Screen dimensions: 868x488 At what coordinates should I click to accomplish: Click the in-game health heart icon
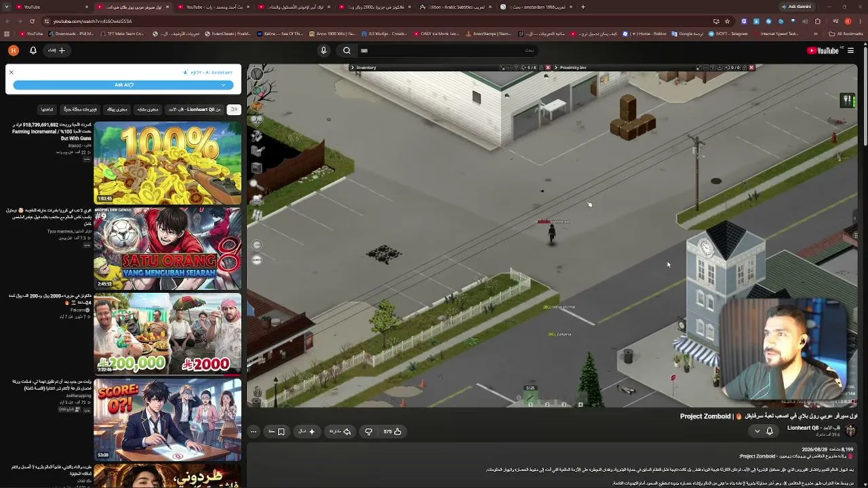[257, 121]
